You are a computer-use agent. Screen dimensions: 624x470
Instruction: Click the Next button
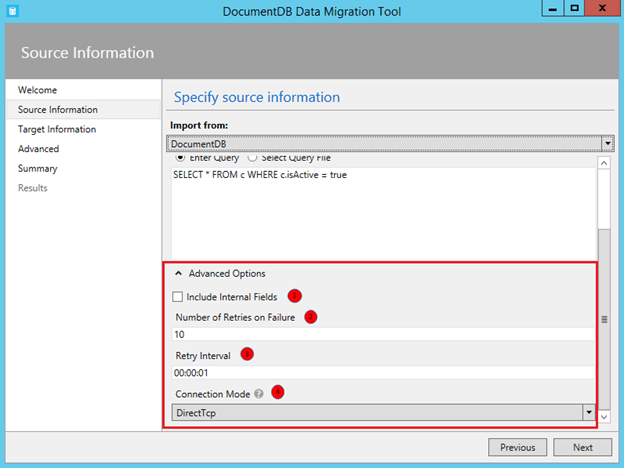tap(582, 448)
